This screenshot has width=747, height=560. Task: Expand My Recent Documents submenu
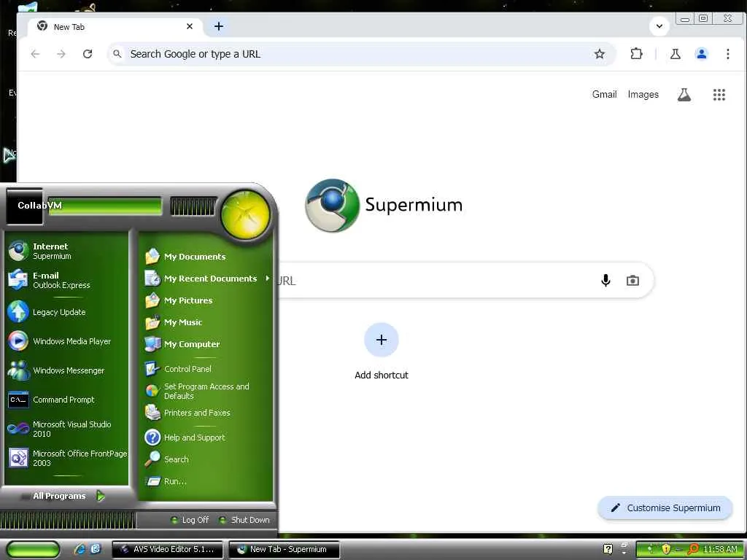pos(207,278)
